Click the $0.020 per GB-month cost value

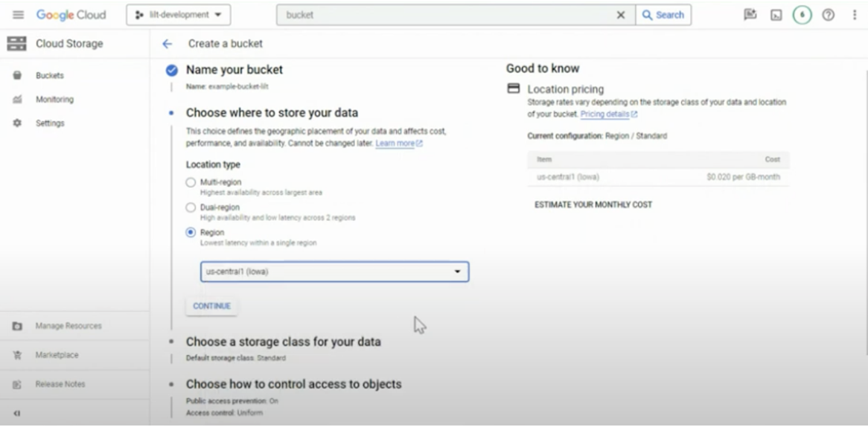(744, 177)
